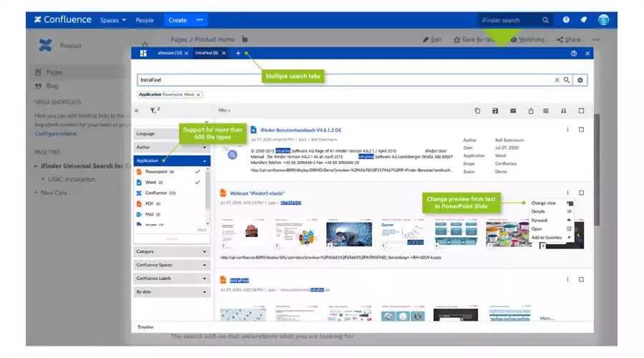Click More link beside the IntraFind slide thumbnails
This screenshot has height=358, width=644.
click(x=546, y=318)
